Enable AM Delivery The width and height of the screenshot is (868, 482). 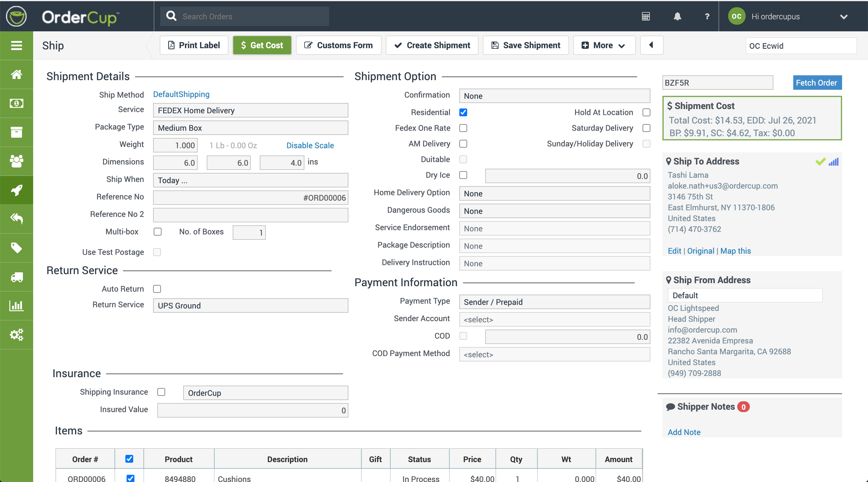coord(463,144)
